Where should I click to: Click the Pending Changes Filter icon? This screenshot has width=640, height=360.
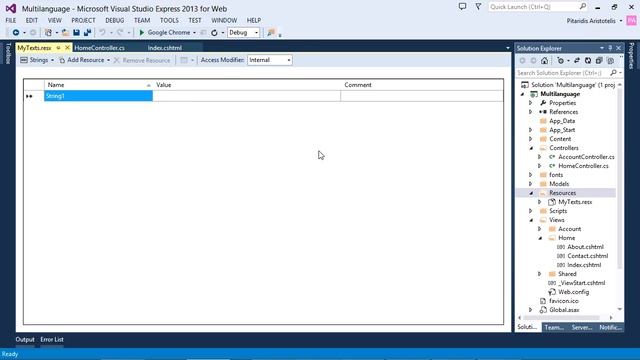point(560,60)
